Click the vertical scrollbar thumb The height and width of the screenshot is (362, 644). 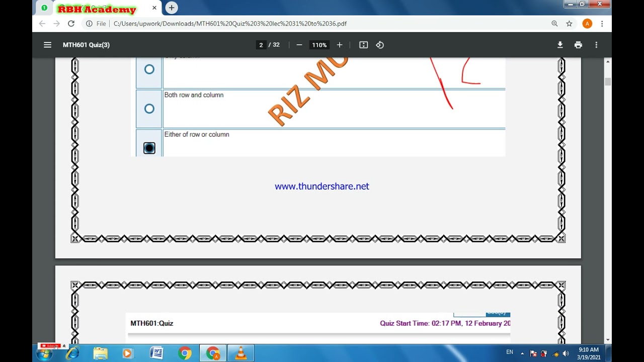click(608, 81)
